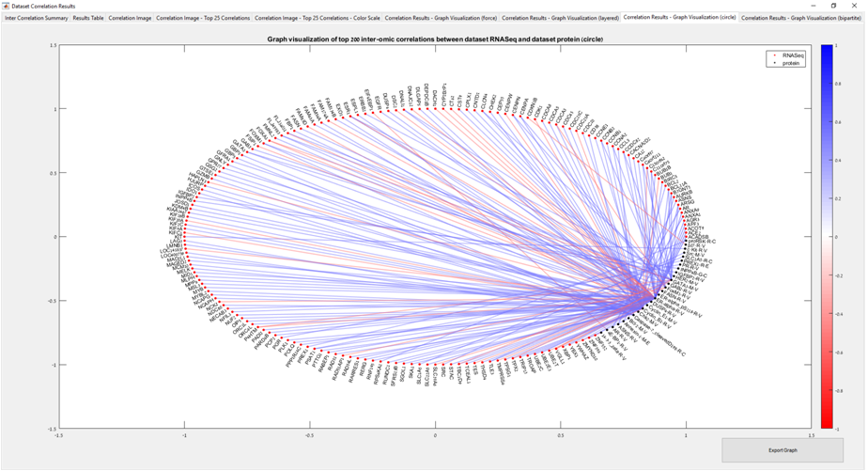Switch to the Graph Visualization (bipartite) tab
This screenshot has width=868, height=471.
click(801, 18)
